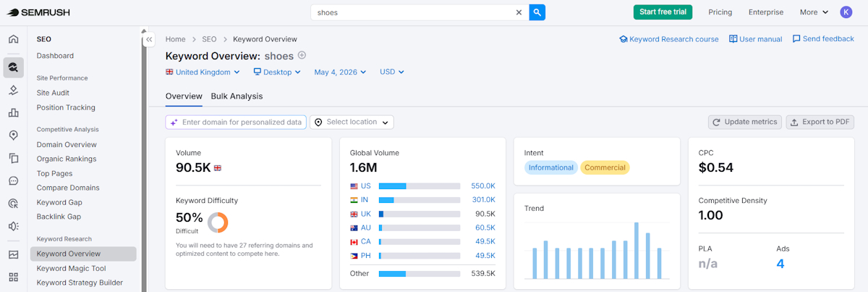Click the Send feedback chat icon
Screen dimensions: 868x292
(x=796, y=39)
